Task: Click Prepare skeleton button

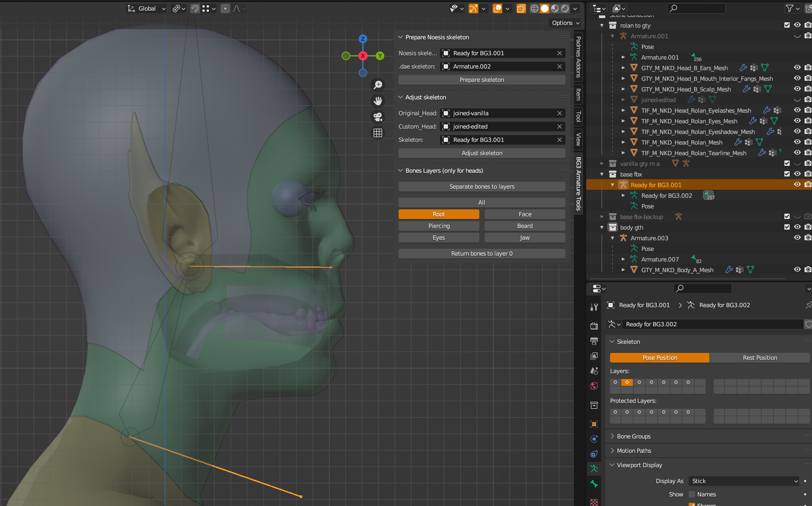Action: (x=482, y=80)
